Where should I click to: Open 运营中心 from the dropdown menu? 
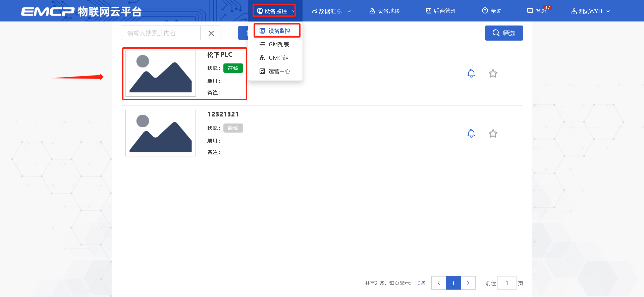(x=279, y=71)
